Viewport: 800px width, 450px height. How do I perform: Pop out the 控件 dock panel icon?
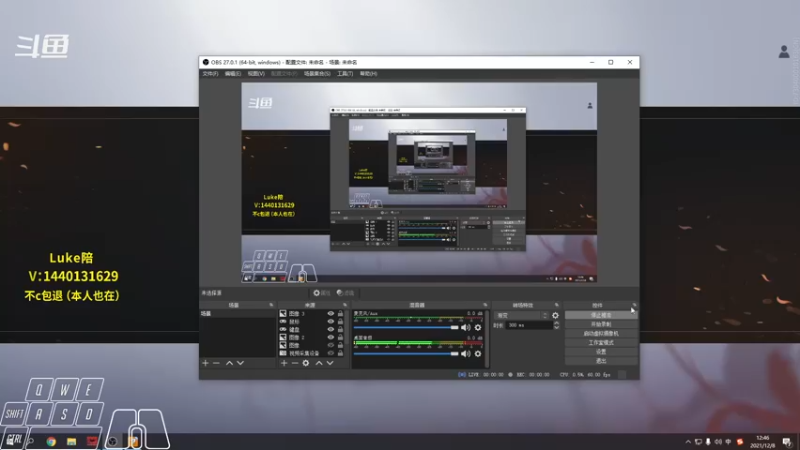coord(634,305)
